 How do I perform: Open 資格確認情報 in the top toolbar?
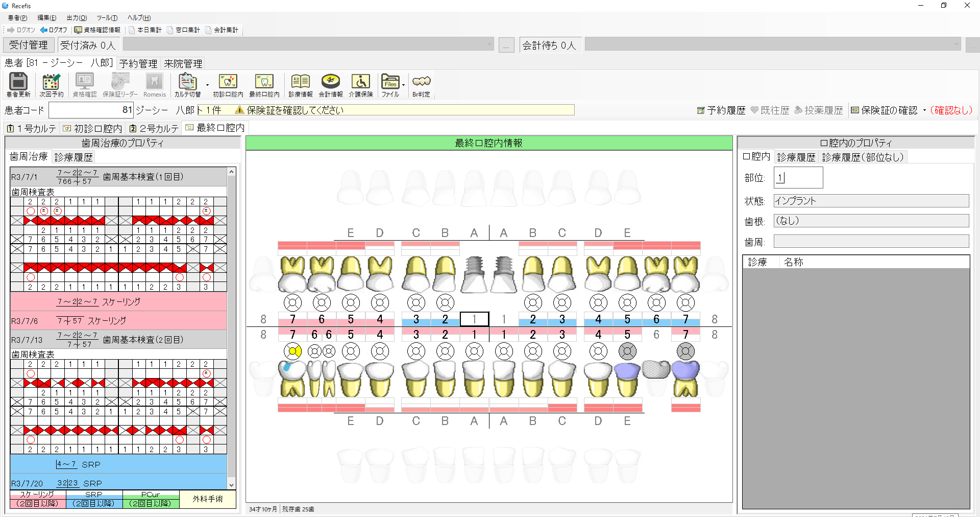(97, 30)
